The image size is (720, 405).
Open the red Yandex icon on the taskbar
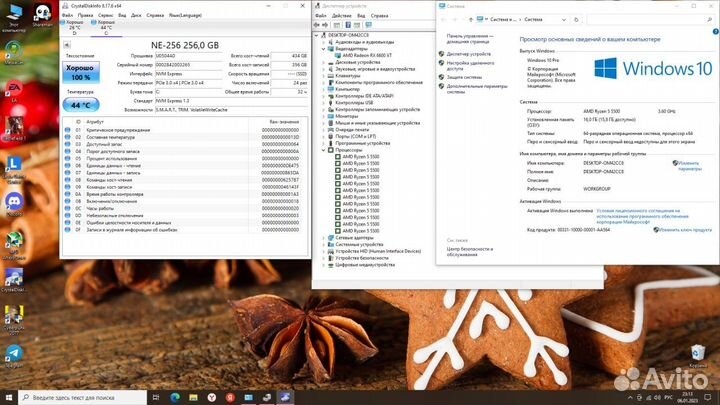tap(230, 397)
